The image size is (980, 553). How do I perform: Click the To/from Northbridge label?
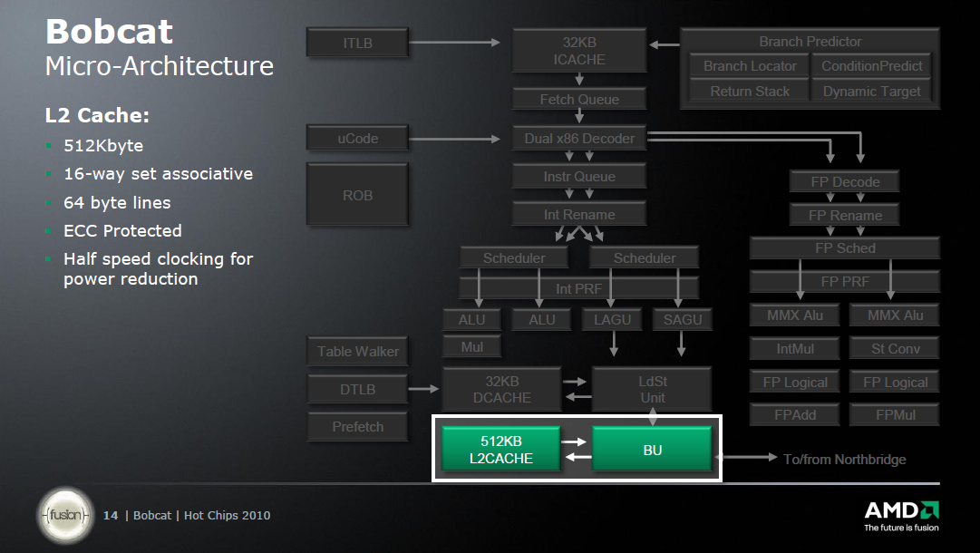coord(844,460)
